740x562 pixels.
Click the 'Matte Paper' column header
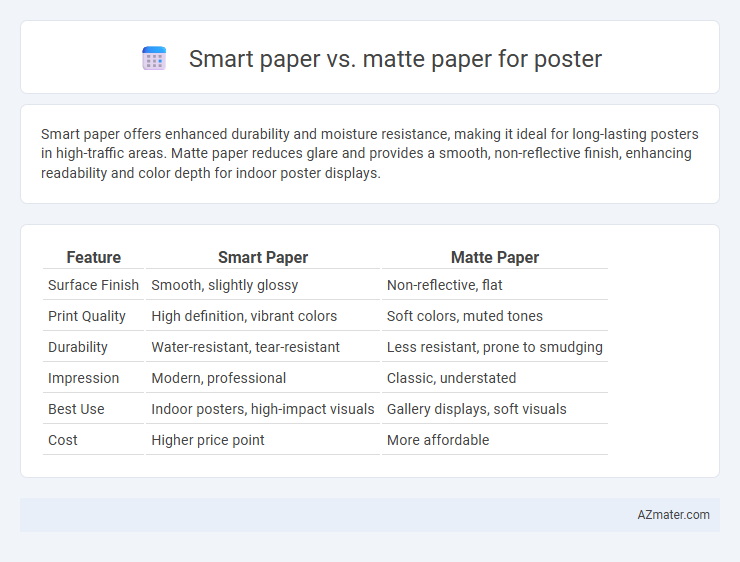coord(495,257)
